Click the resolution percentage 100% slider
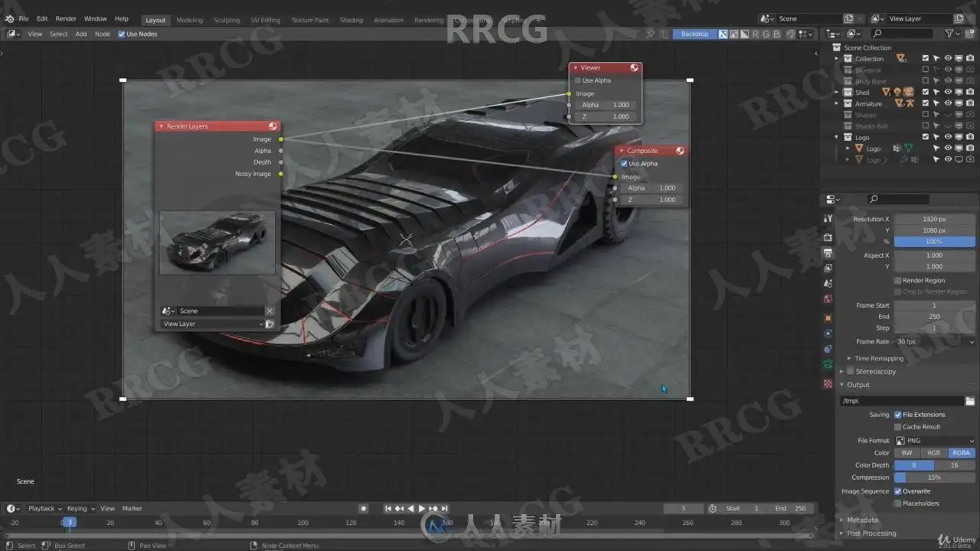980x551 pixels. 935,242
